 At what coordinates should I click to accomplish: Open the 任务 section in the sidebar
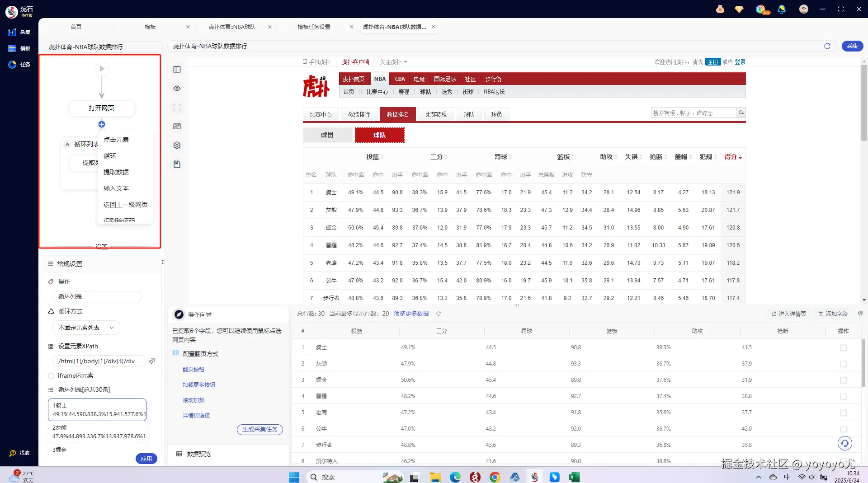19,65
